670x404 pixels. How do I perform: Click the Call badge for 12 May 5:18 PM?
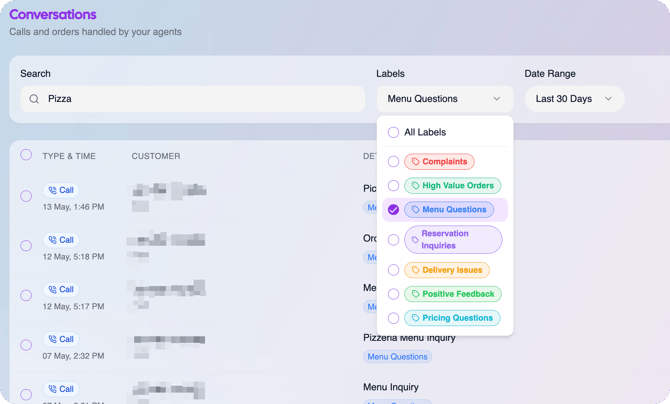point(61,240)
